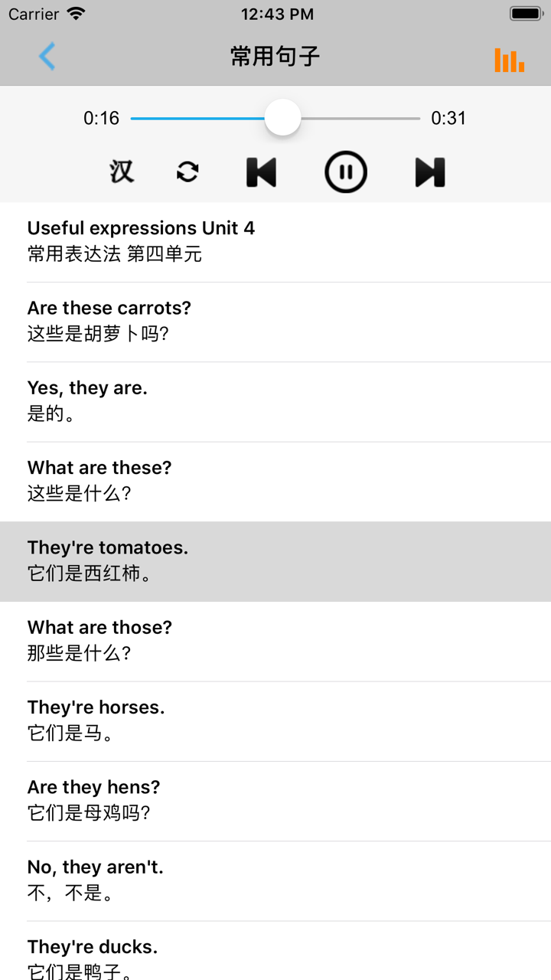This screenshot has height=980, width=551.
Task: Play sentence "Are these carrots?"
Action: point(275,321)
